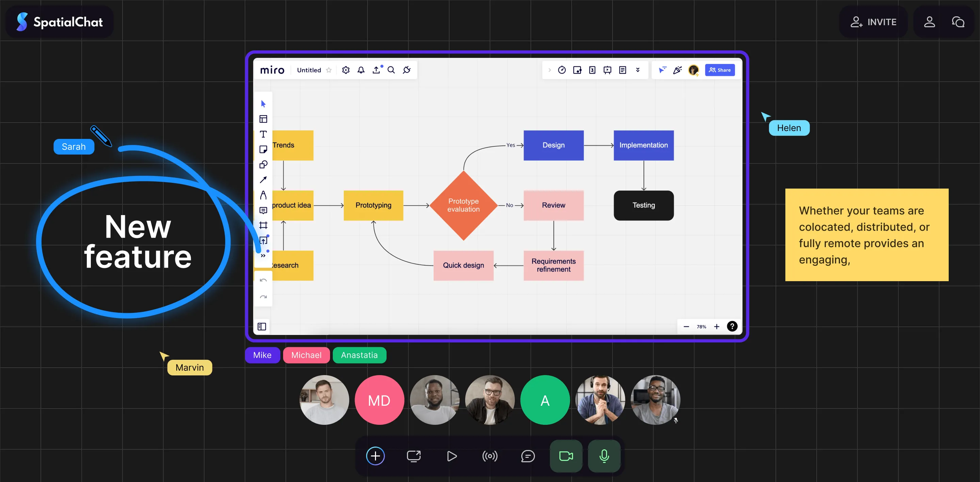980x482 pixels.
Task: Mute the microphone
Action: pos(604,456)
